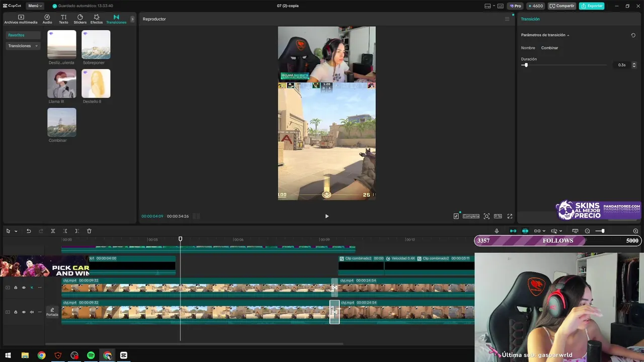Toggle clip linkage icon
644x362 pixels.
[537, 231]
